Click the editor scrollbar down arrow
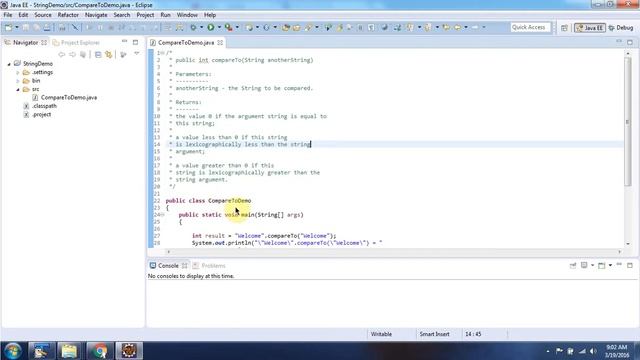 click(628, 244)
